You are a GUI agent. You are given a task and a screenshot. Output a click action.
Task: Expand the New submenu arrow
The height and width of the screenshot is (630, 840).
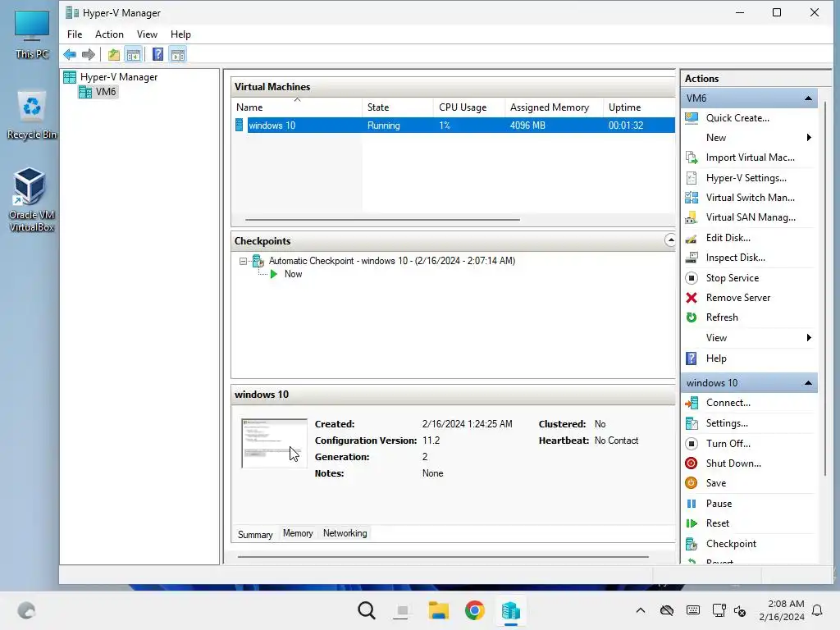pyautogui.click(x=809, y=138)
